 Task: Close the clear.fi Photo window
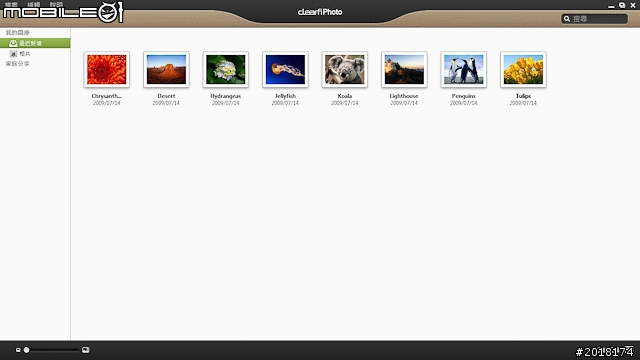633,5
